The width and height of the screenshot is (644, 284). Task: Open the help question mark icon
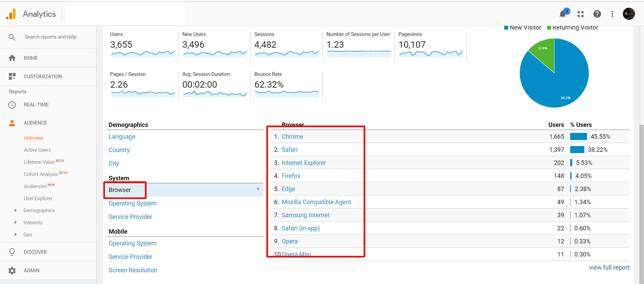(x=597, y=14)
